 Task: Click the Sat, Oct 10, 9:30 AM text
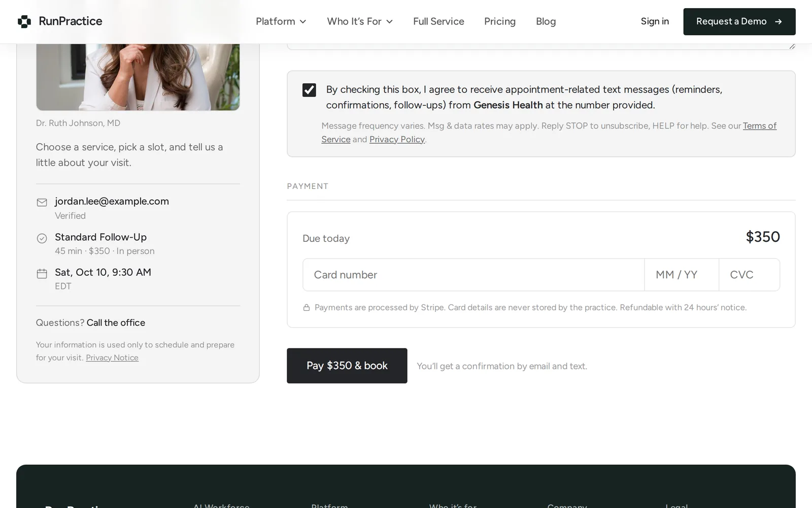(103, 272)
